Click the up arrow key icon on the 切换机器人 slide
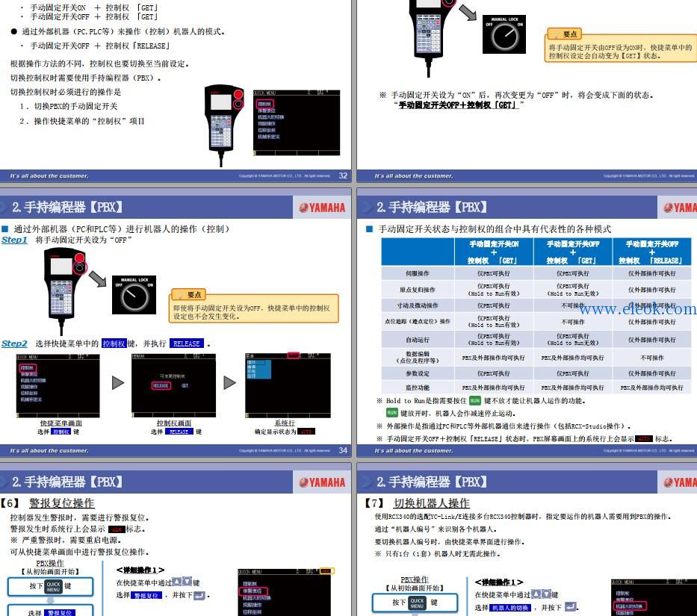697x616 pixels. click(536, 594)
